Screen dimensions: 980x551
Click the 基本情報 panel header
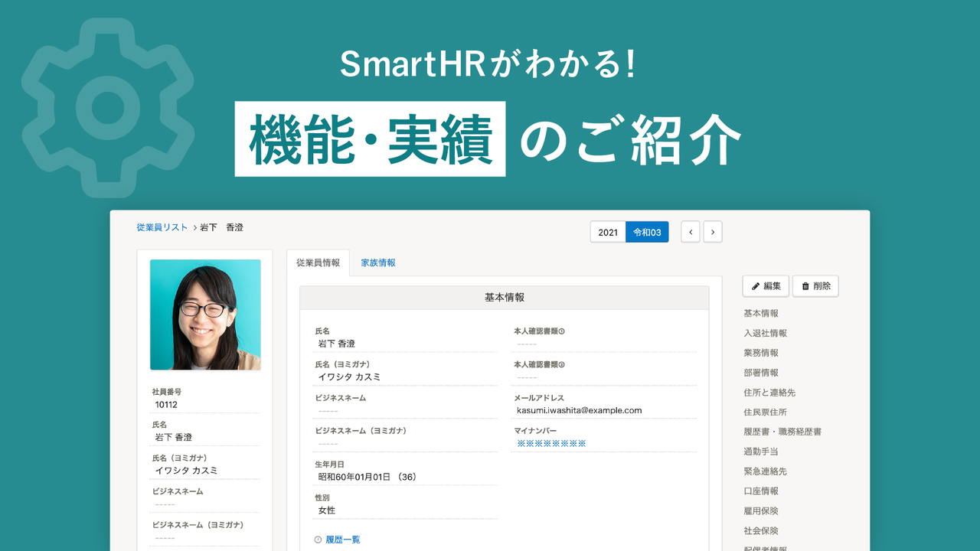505,298
